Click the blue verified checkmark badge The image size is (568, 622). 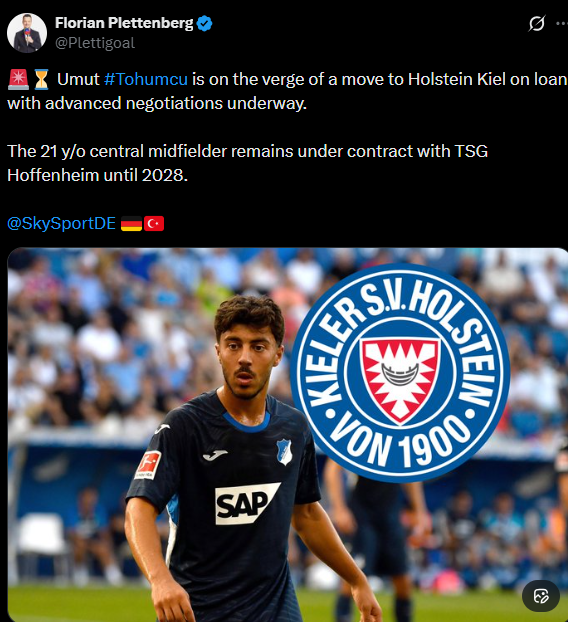pos(205,23)
